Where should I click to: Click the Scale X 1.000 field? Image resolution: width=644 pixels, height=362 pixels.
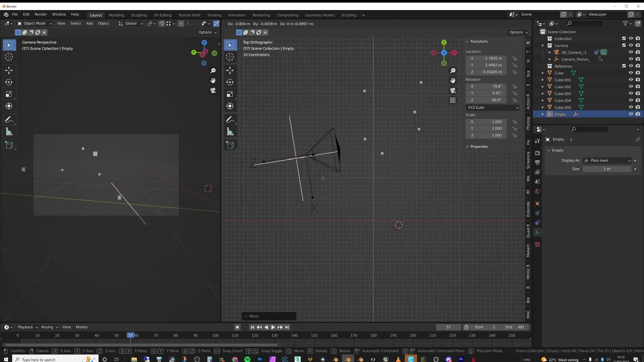(486, 122)
